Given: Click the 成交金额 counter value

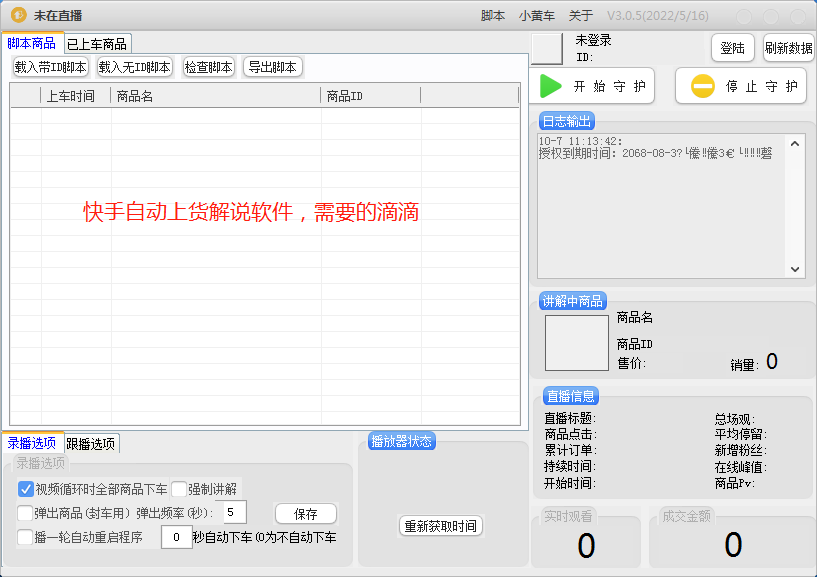Looking at the screenshot, I should [733, 545].
